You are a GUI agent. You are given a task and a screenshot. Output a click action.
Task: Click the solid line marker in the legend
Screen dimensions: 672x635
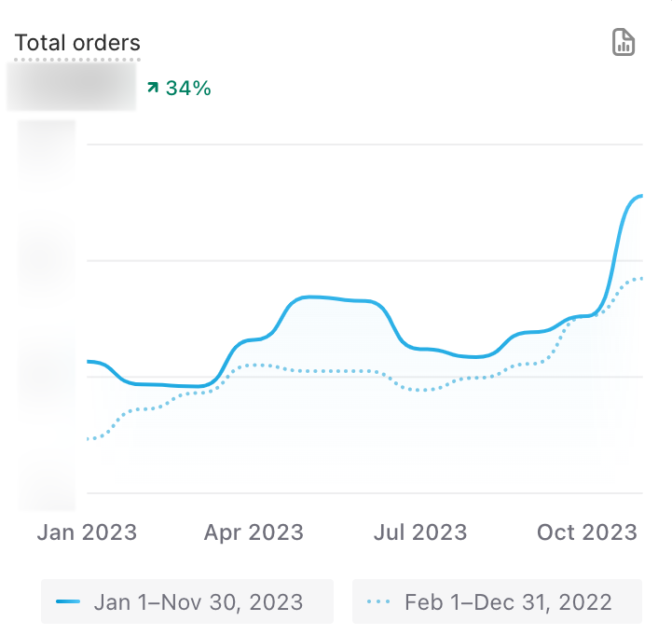tap(69, 602)
